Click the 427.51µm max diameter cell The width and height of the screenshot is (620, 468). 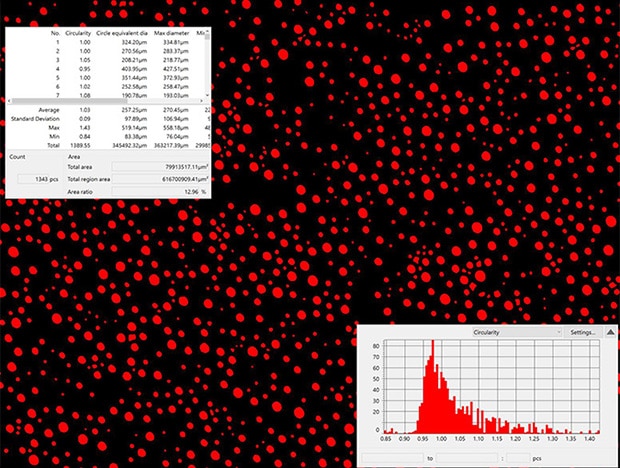pos(176,69)
